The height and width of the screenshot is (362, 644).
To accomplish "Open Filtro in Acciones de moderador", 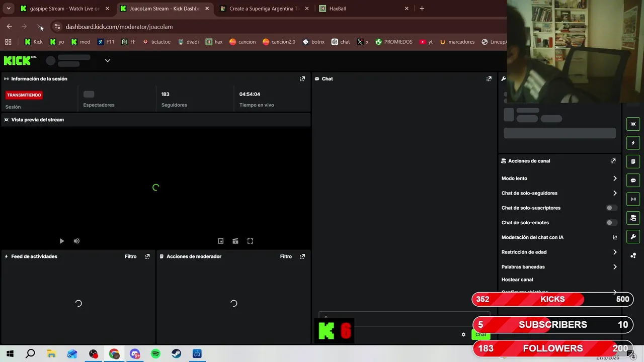I will click(x=286, y=256).
